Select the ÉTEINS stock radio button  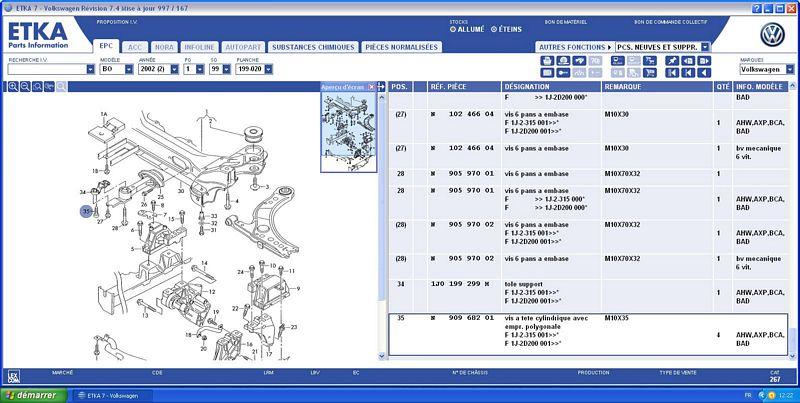(x=494, y=30)
